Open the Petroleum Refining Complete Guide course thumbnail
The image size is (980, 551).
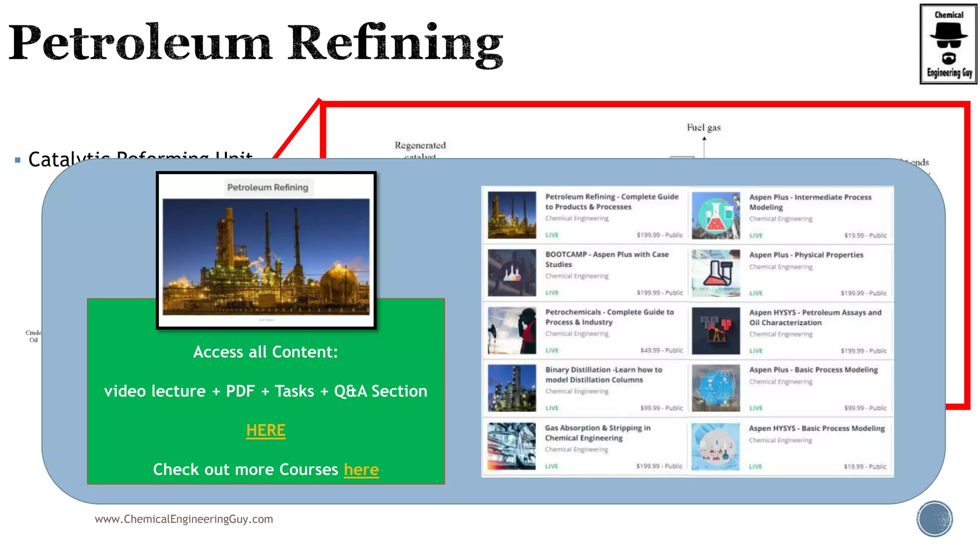[x=512, y=215]
